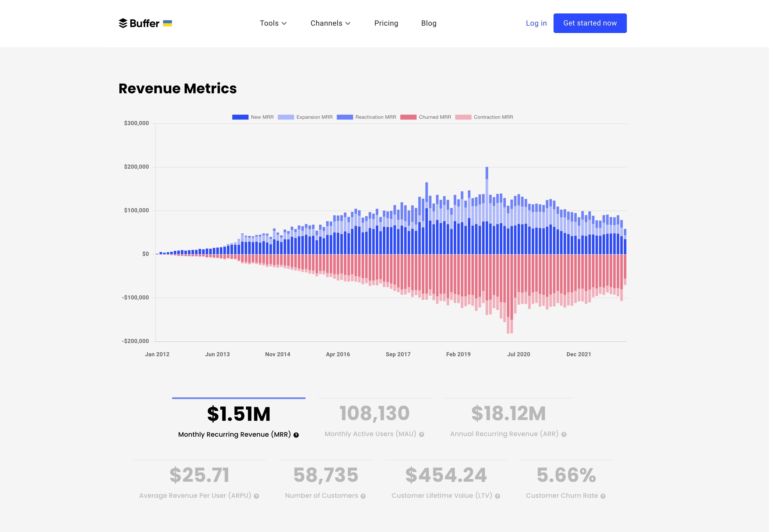The height and width of the screenshot is (532, 769).
Task: Click the ARR help question mark icon
Action: click(564, 434)
